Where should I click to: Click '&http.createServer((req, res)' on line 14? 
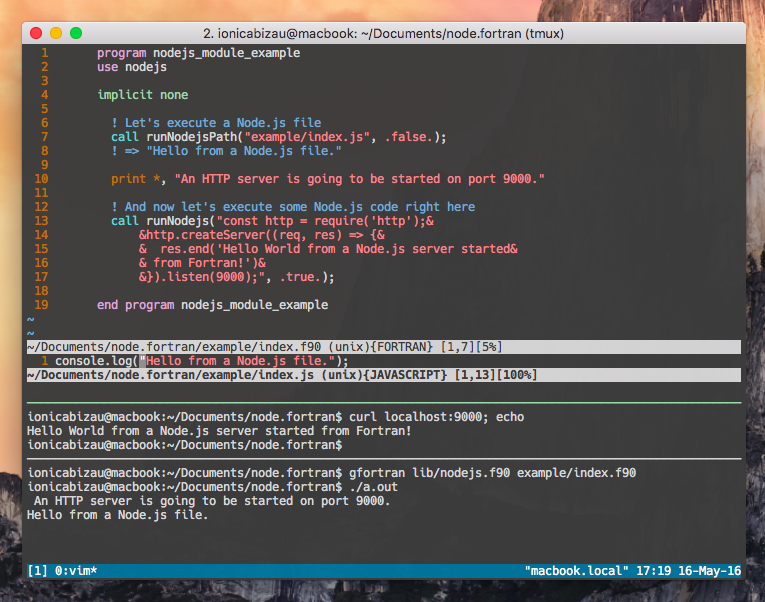pyautogui.click(x=241, y=235)
